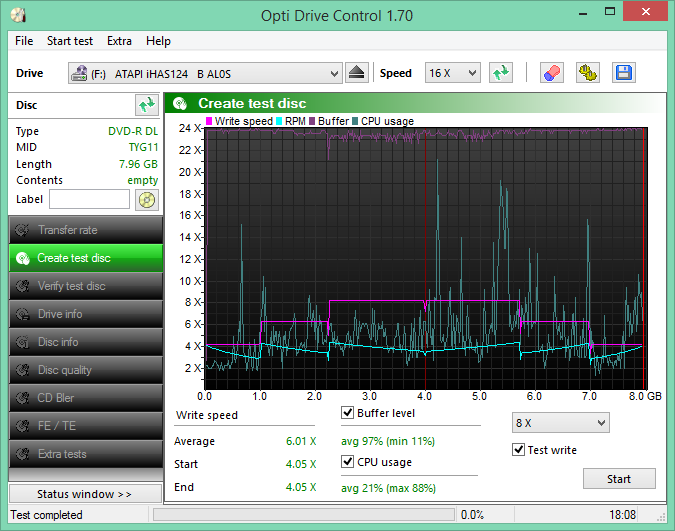Click the Opti Drive Control app icon

(19, 16)
